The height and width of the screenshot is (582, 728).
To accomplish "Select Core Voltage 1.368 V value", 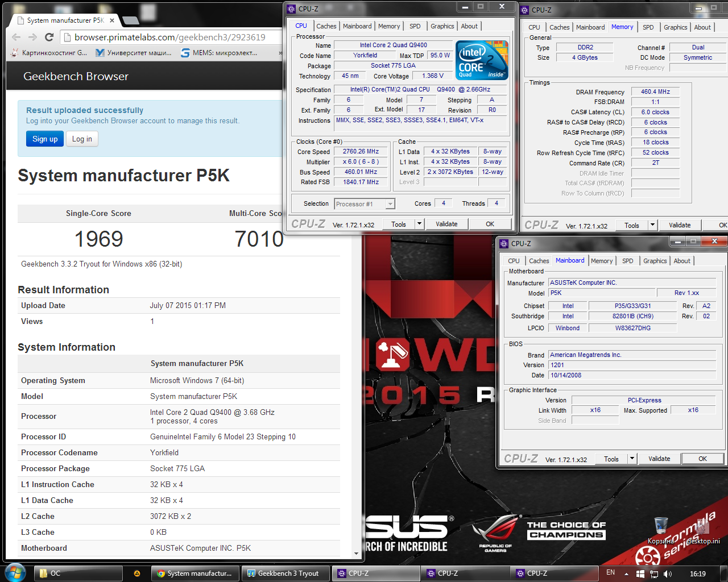I will coord(433,76).
